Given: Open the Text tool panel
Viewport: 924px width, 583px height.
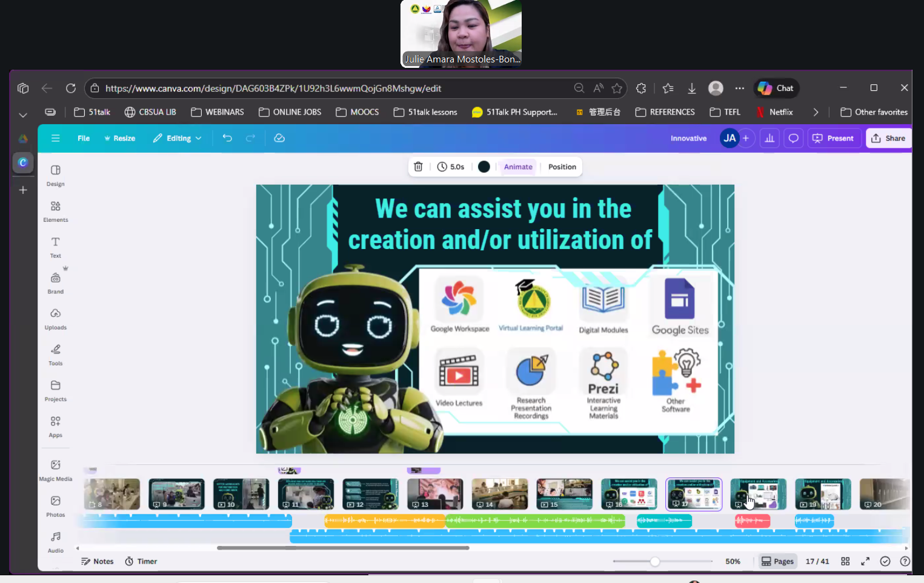Looking at the screenshot, I should click(55, 247).
